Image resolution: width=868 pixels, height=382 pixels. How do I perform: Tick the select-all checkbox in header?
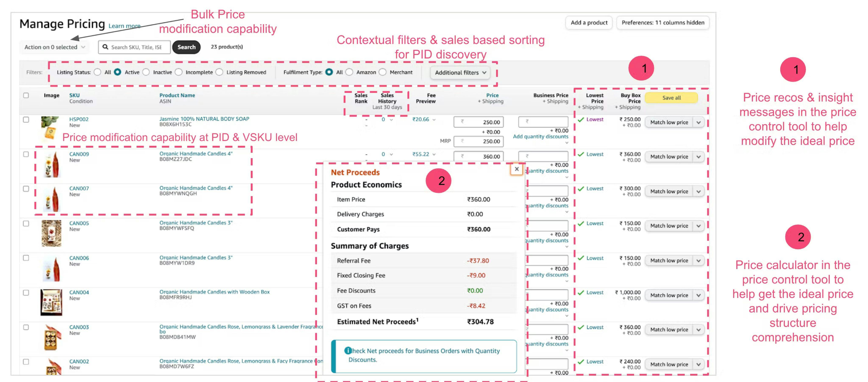pos(26,95)
